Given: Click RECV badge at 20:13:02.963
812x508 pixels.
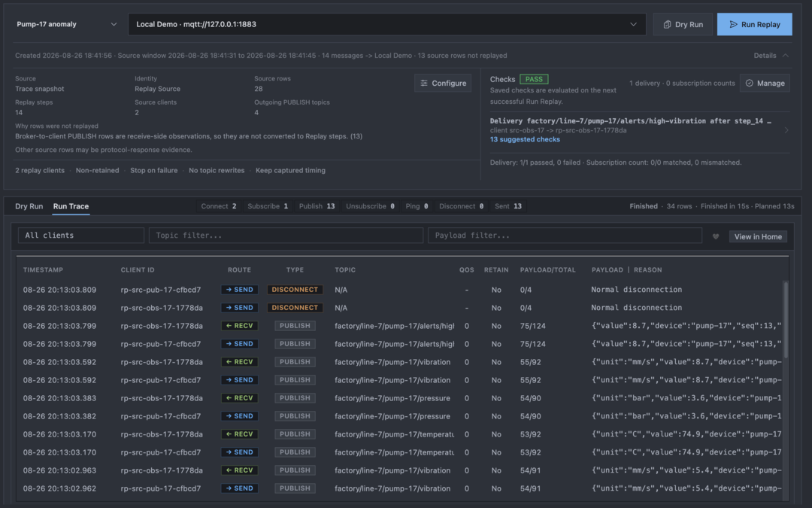Looking at the screenshot, I should tap(239, 470).
